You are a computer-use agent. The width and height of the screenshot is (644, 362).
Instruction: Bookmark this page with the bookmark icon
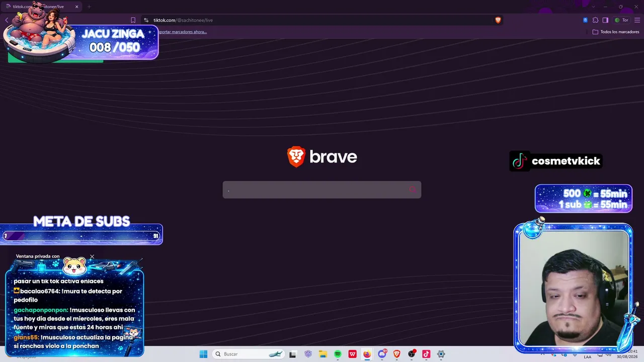coord(133,20)
